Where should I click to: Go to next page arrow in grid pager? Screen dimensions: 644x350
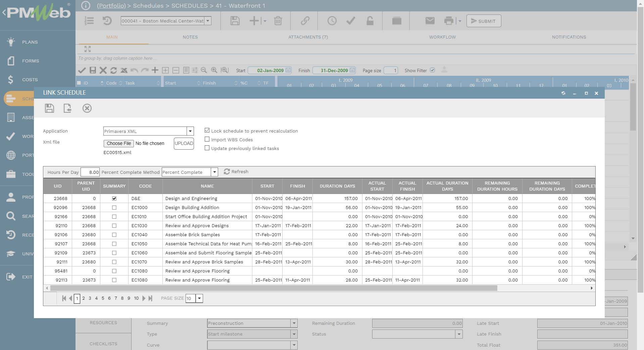tap(144, 298)
